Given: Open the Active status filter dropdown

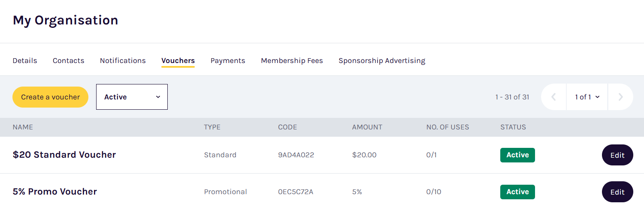Looking at the screenshot, I should coord(132,97).
